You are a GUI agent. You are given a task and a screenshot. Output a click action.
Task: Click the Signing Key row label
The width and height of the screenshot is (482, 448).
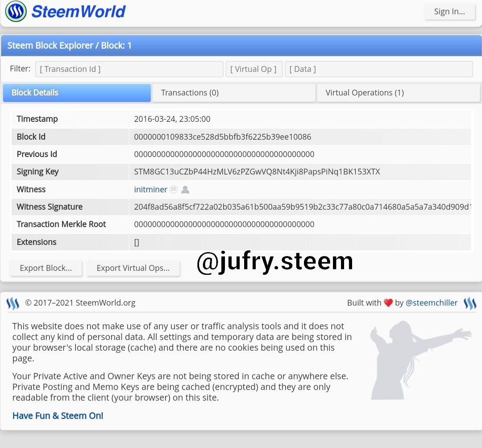(37, 172)
